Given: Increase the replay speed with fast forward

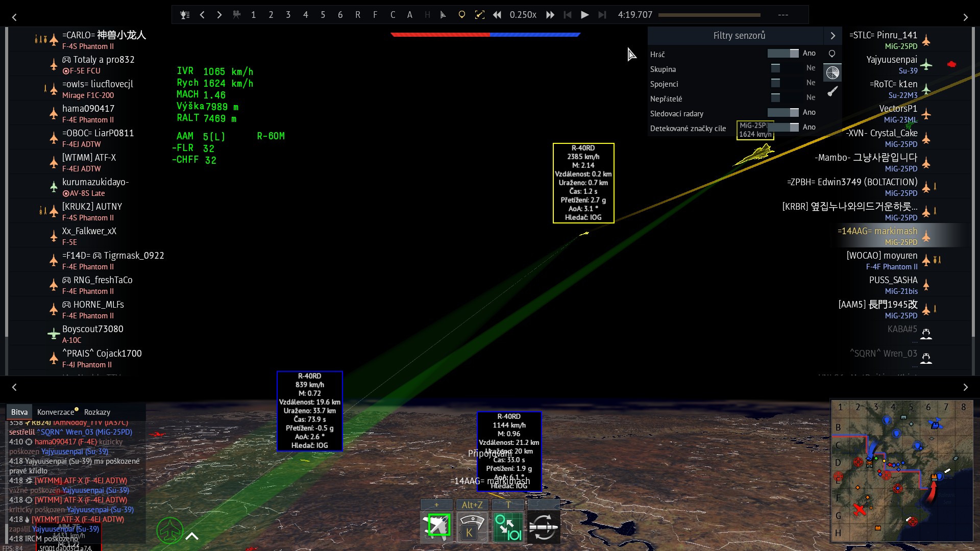Looking at the screenshot, I should pos(550,15).
